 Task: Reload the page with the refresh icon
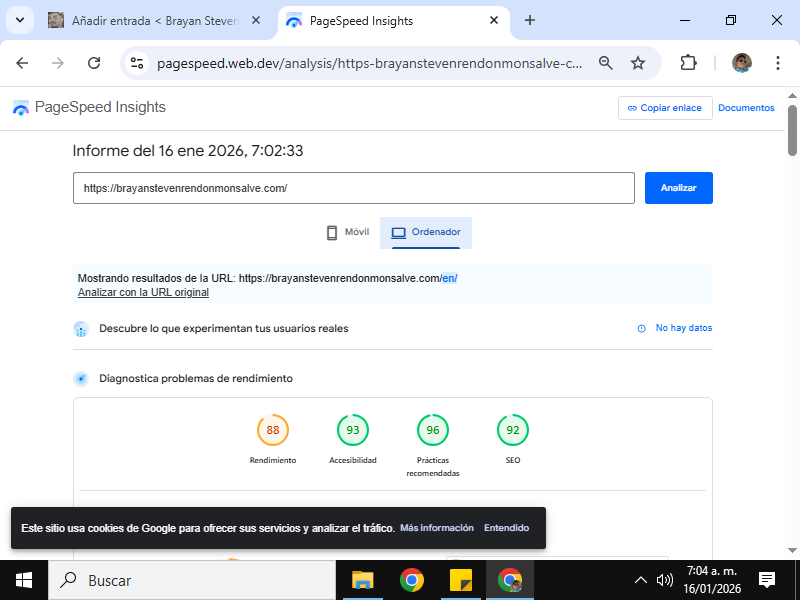coord(94,63)
